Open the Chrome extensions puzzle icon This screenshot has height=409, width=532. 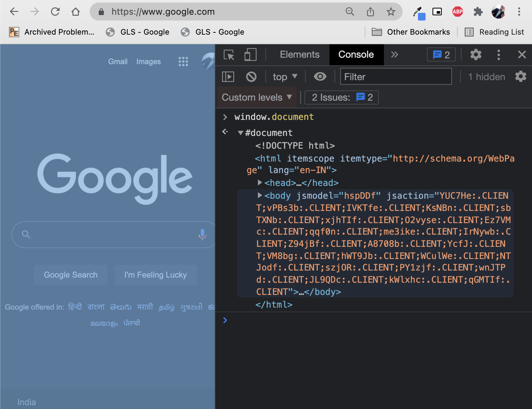[x=478, y=12]
